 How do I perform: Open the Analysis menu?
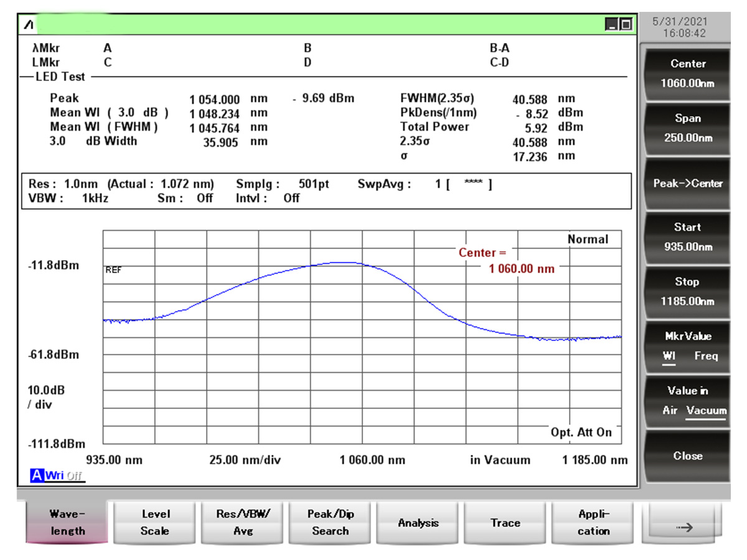(x=418, y=523)
